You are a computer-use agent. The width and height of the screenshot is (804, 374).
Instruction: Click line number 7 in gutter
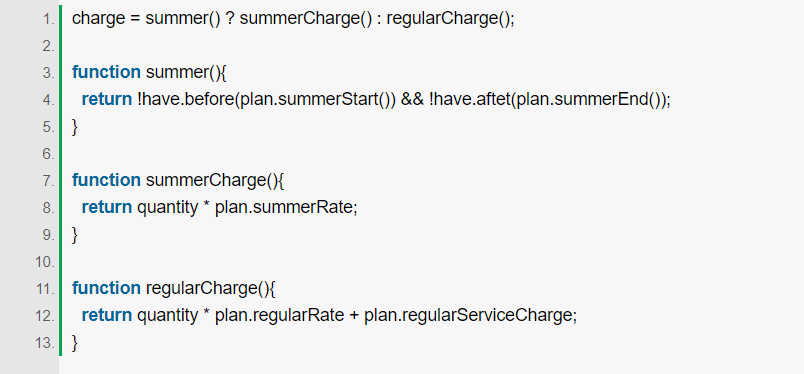(x=48, y=181)
